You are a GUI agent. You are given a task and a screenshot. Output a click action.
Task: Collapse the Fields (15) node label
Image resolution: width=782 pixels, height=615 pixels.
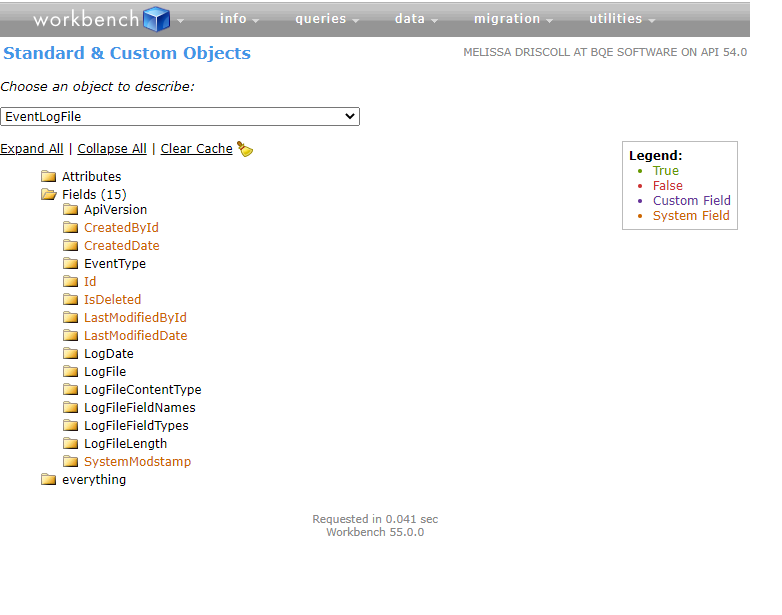(x=94, y=195)
